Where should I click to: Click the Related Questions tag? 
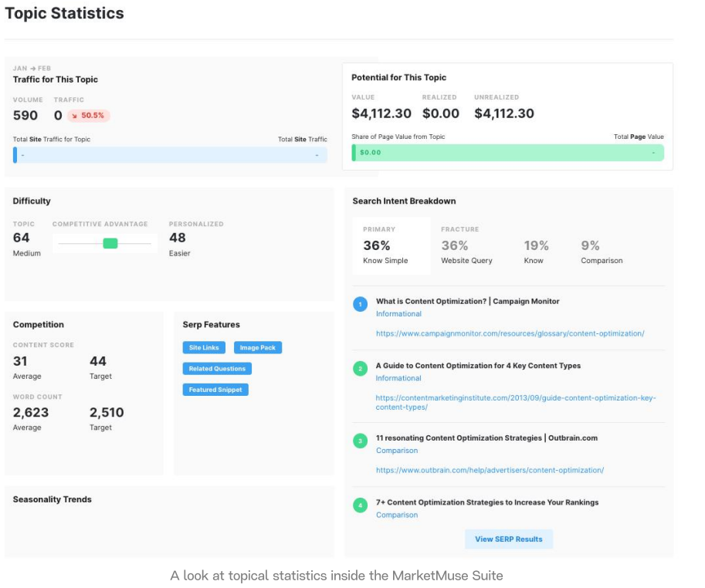[x=217, y=369]
